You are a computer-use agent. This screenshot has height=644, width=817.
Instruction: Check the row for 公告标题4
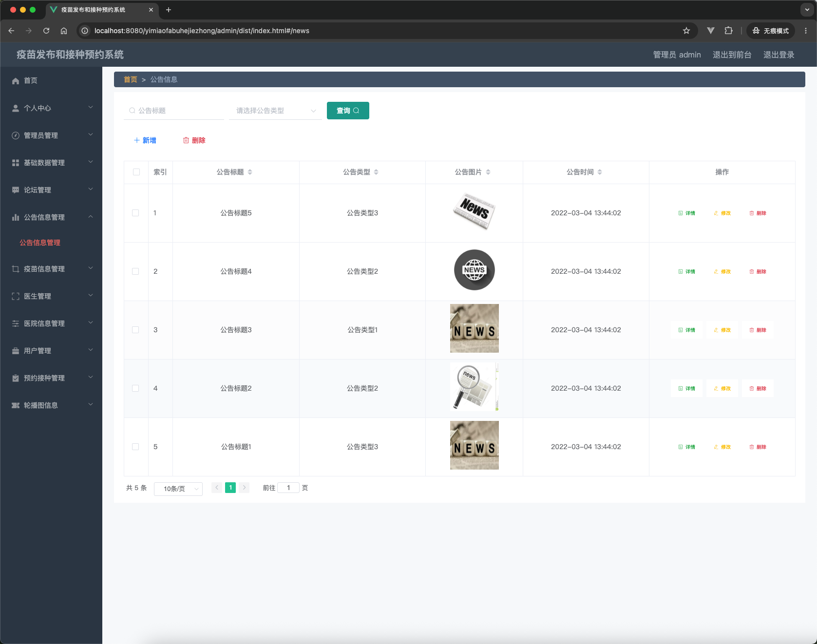pyautogui.click(x=135, y=271)
